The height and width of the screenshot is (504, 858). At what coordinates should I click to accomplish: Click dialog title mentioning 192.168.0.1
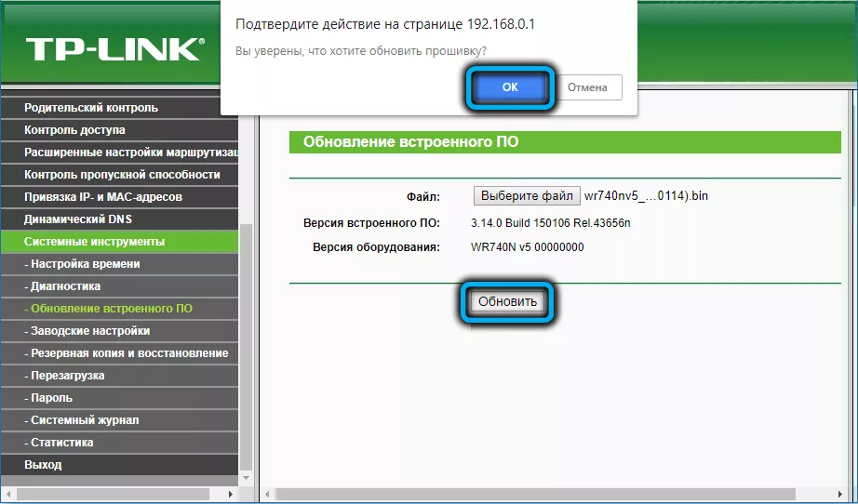[384, 24]
